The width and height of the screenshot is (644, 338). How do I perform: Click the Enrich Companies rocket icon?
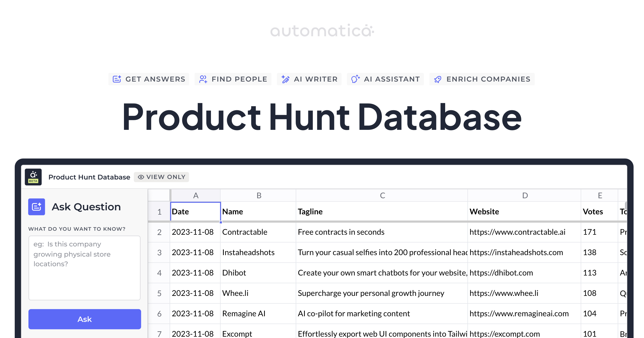click(x=438, y=79)
